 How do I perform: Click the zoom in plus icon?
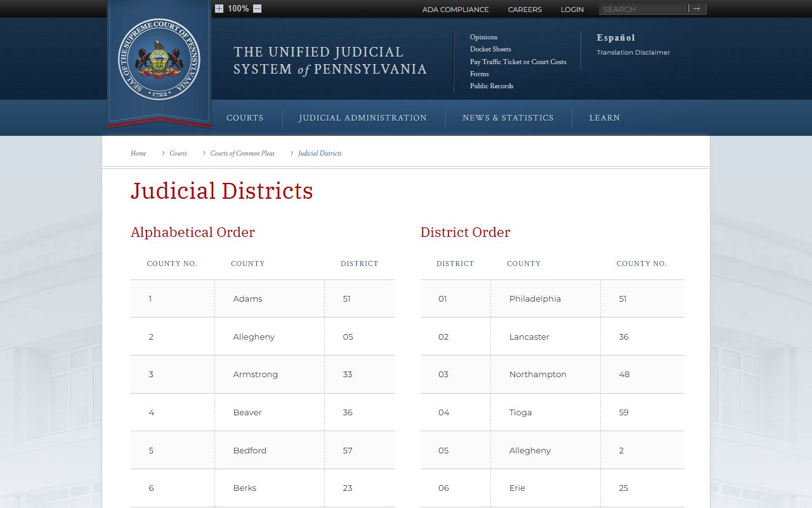click(219, 8)
